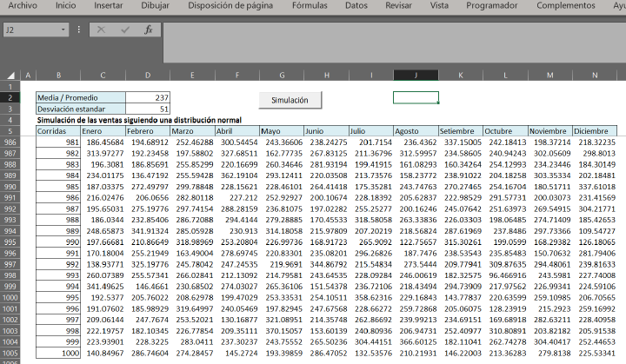
Task: Click the Diciembre header cell
Action: (595, 130)
